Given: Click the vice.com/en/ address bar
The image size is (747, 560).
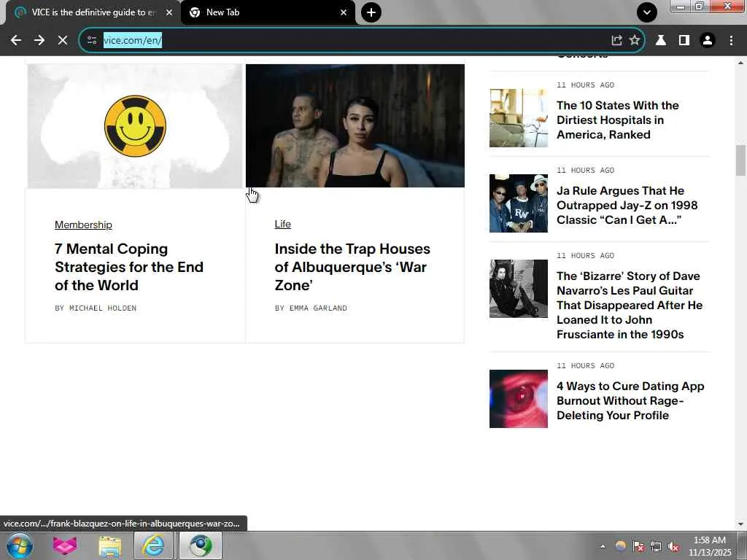Looking at the screenshot, I should 352,41.
